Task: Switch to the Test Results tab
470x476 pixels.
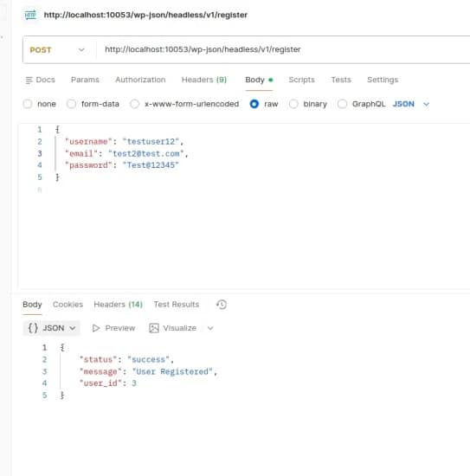Action: coord(177,304)
